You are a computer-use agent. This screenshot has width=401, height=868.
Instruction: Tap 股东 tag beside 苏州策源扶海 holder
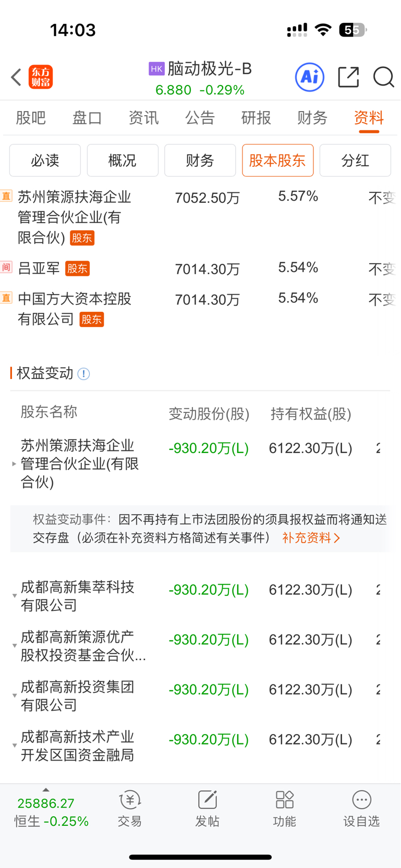point(82,238)
